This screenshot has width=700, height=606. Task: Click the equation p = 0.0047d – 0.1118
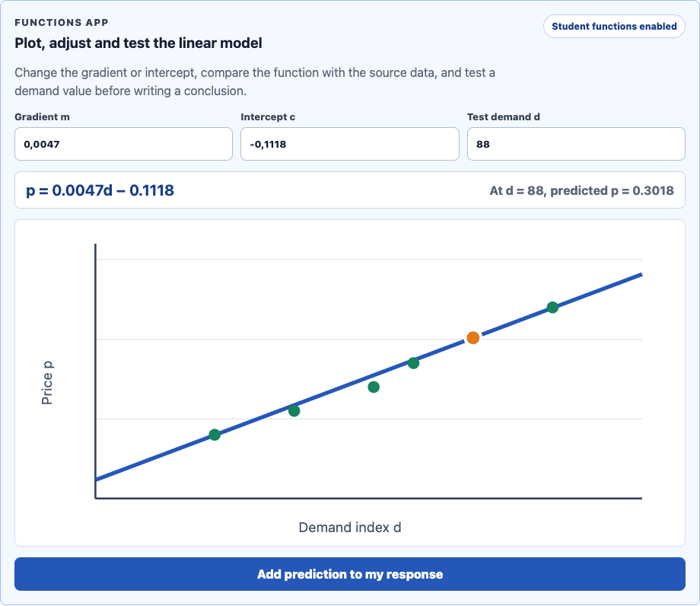tap(100, 190)
